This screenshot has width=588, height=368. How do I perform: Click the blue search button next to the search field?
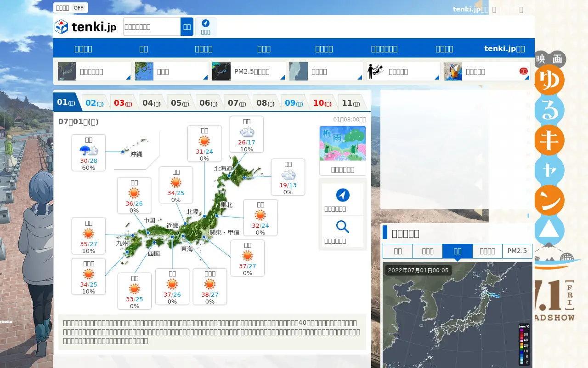coord(187,27)
